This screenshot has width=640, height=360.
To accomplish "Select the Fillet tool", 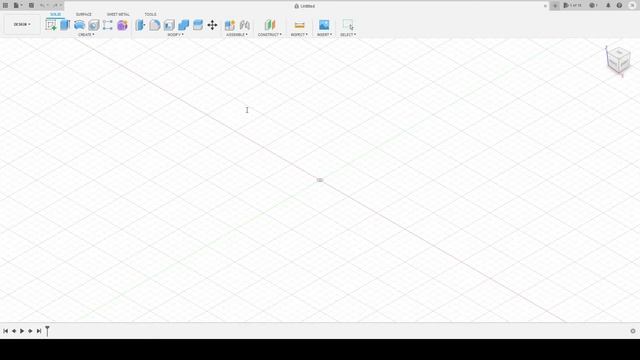I will [x=155, y=25].
